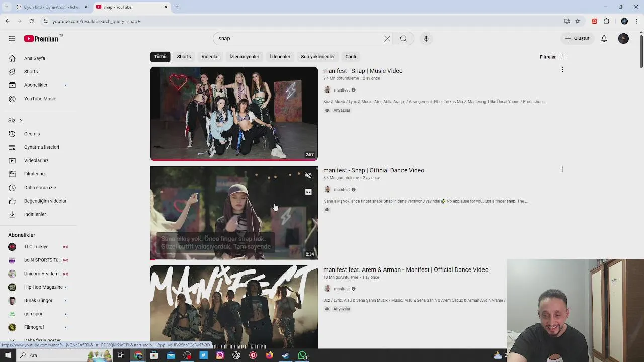
Task: Select the Canlı filter chip
Action: point(351,57)
